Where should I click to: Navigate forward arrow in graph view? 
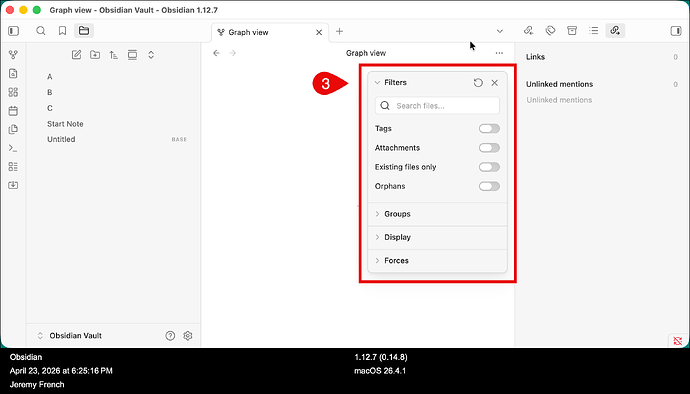click(x=233, y=53)
